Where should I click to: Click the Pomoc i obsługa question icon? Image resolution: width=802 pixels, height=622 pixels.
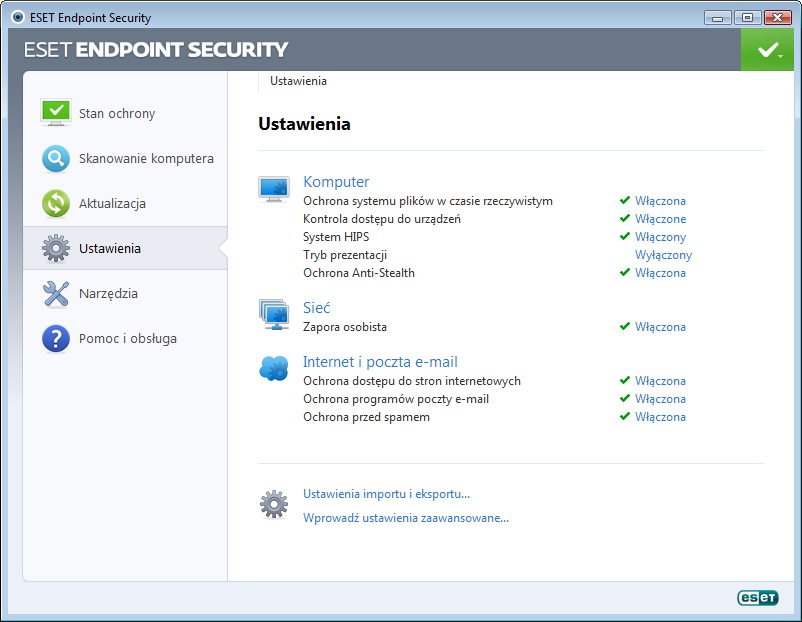[56, 339]
